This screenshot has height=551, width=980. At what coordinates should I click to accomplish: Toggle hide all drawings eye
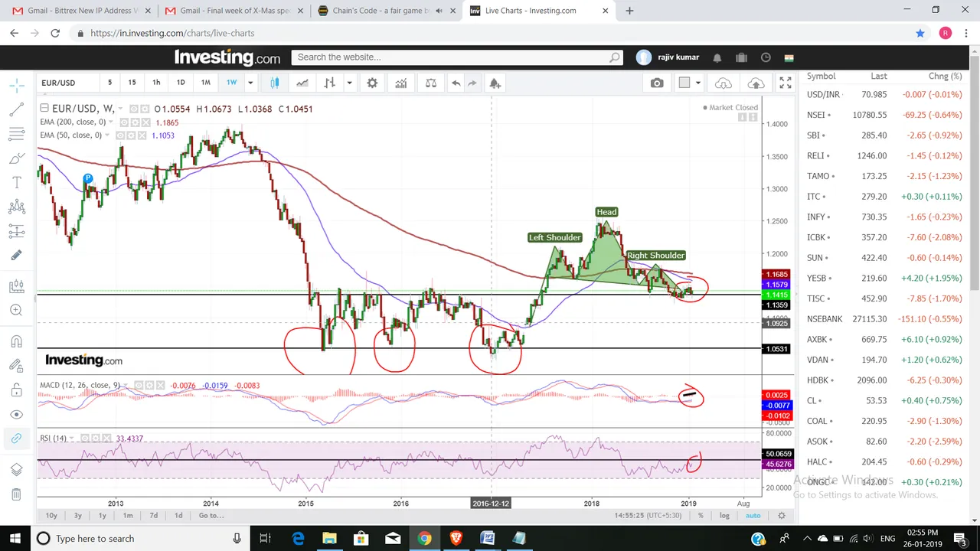16,415
